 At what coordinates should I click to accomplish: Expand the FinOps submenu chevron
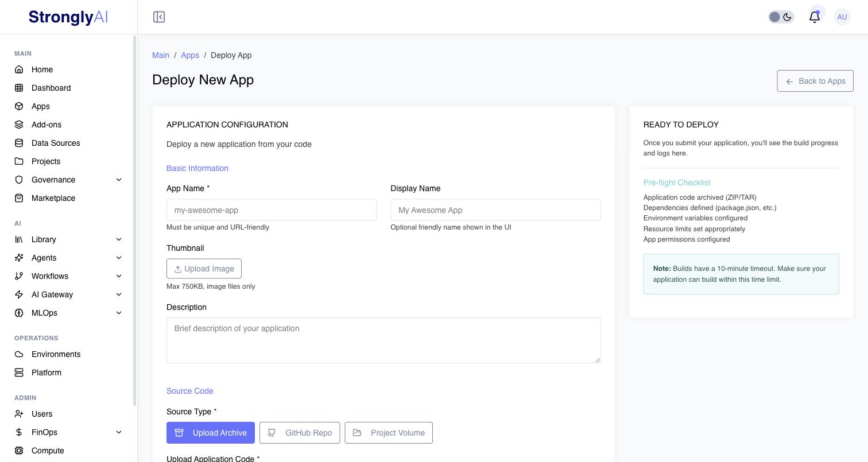119,432
